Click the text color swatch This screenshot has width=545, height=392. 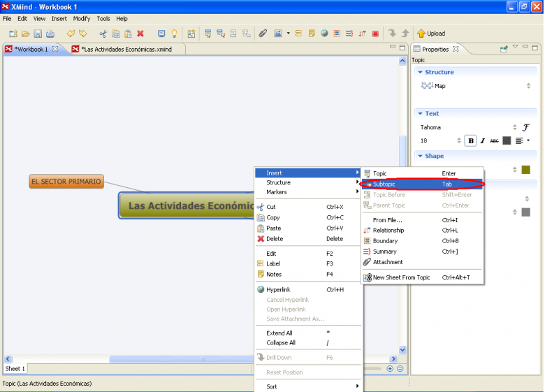click(x=507, y=140)
